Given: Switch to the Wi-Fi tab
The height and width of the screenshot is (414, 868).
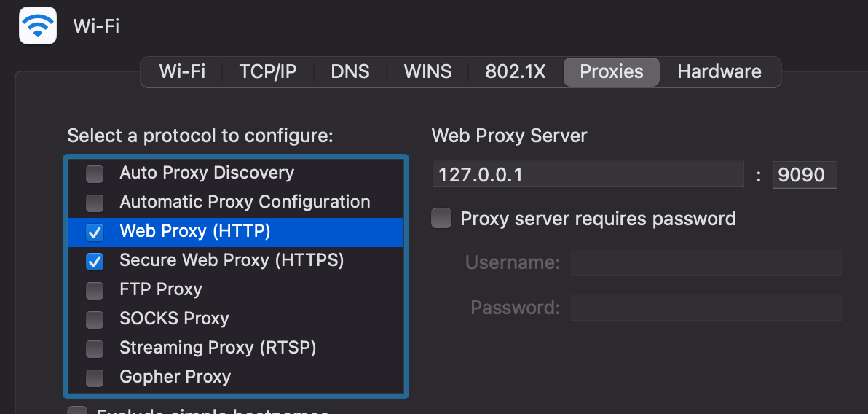Looking at the screenshot, I should tap(182, 72).
